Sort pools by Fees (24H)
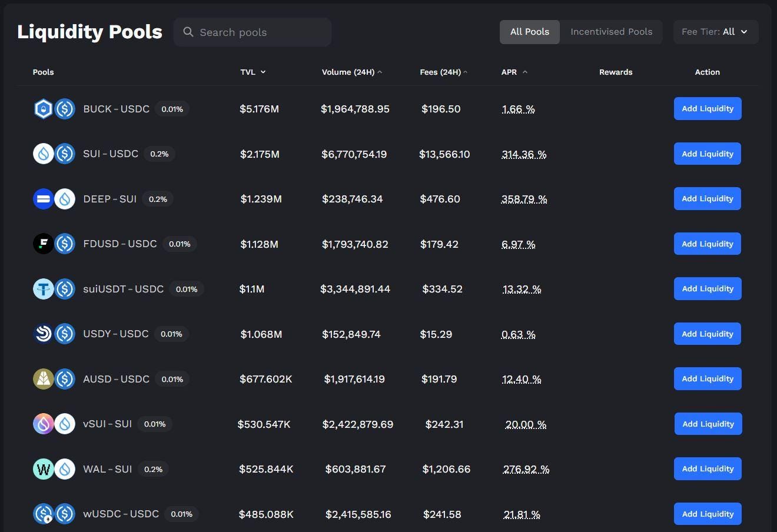 point(444,72)
